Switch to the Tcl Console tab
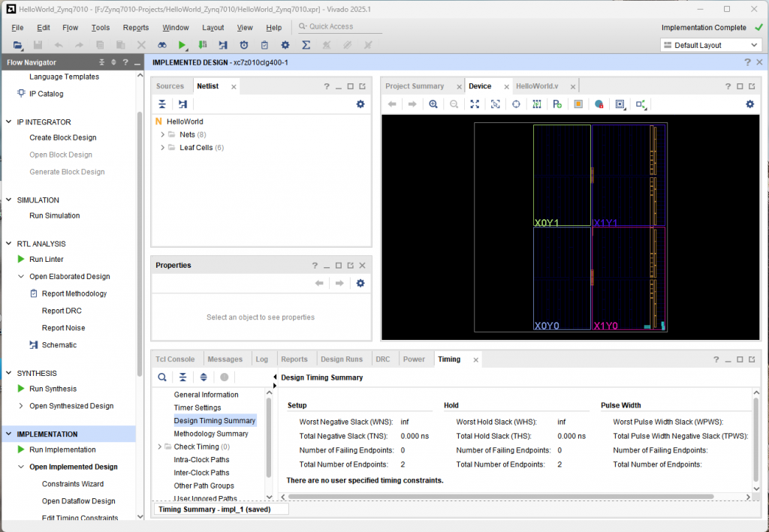The image size is (769, 532). click(175, 359)
